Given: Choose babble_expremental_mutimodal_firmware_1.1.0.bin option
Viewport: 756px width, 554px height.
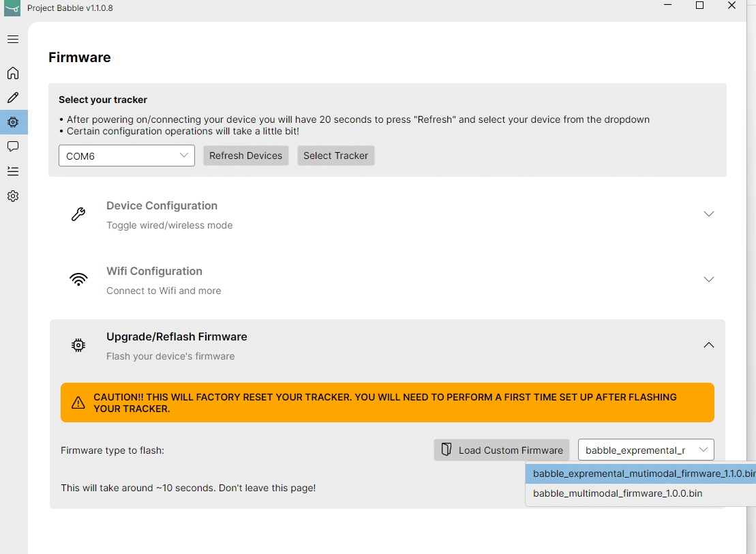Looking at the screenshot, I should pyautogui.click(x=641, y=473).
